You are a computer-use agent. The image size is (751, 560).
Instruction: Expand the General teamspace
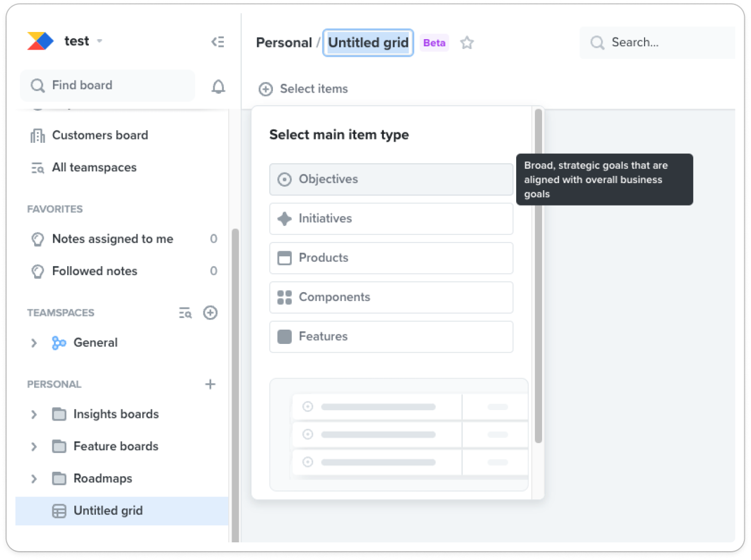coord(34,342)
